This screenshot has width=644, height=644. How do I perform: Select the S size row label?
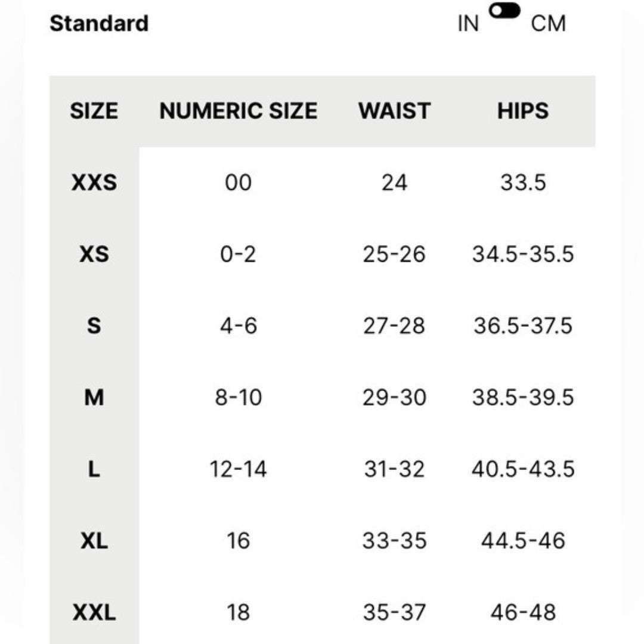click(x=94, y=326)
